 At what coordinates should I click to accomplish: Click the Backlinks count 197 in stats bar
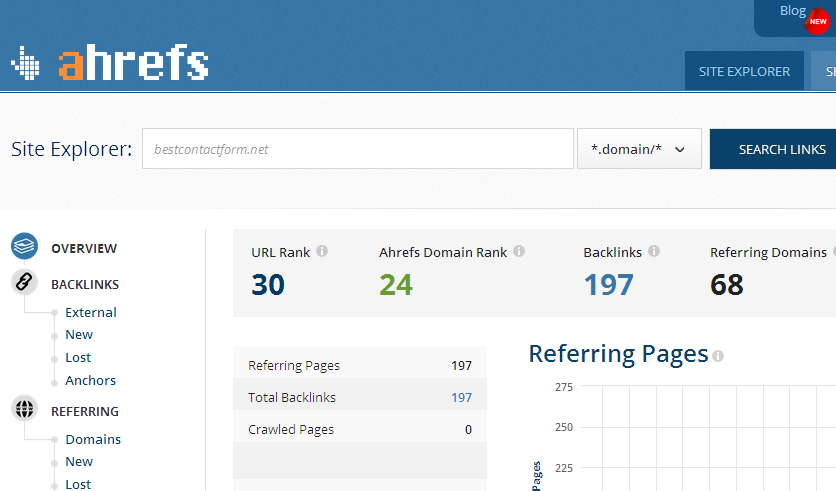[608, 285]
